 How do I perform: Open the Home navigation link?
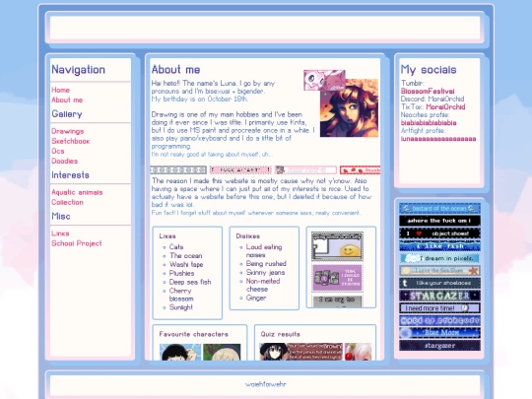tap(60, 90)
